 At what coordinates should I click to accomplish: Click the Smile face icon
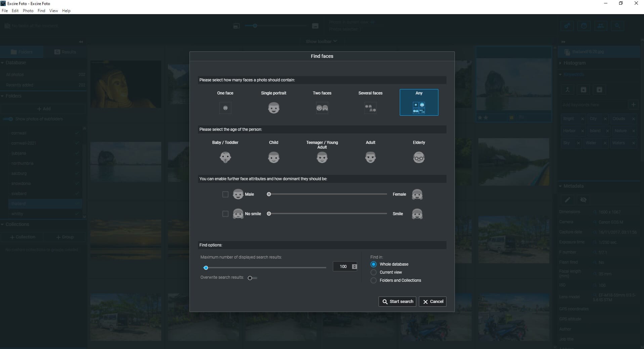pyautogui.click(x=417, y=214)
